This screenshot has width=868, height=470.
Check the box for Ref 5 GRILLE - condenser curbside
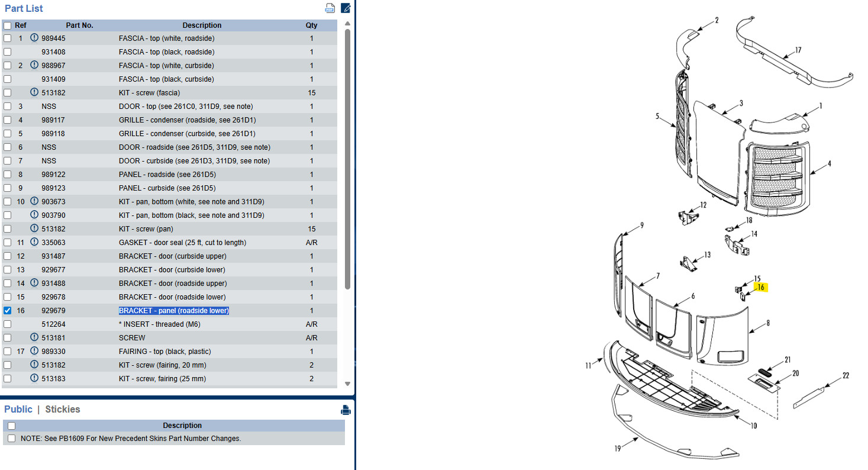click(x=7, y=133)
